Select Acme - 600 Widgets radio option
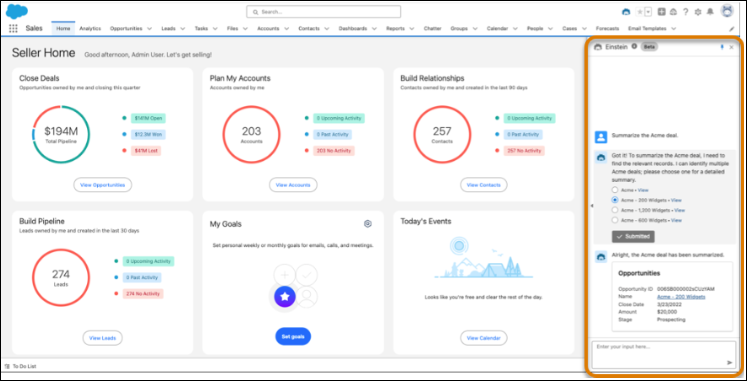 [615, 220]
